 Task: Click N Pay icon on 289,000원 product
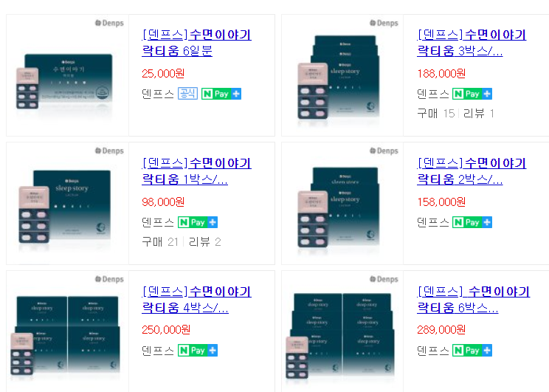point(472,351)
